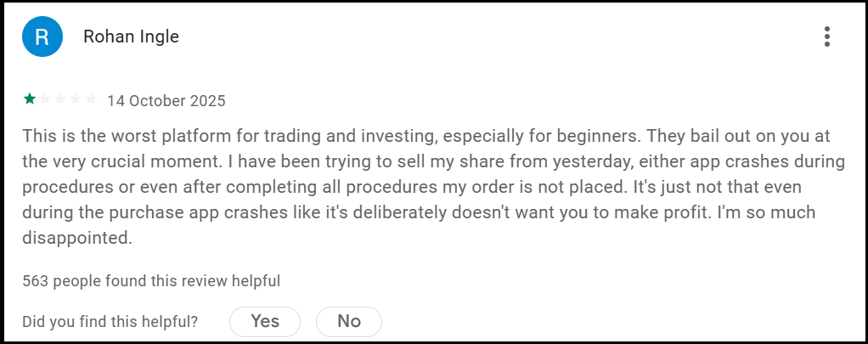Screen dimensions: 868x344
Task: Click the third star in the rating
Action: click(x=60, y=99)
